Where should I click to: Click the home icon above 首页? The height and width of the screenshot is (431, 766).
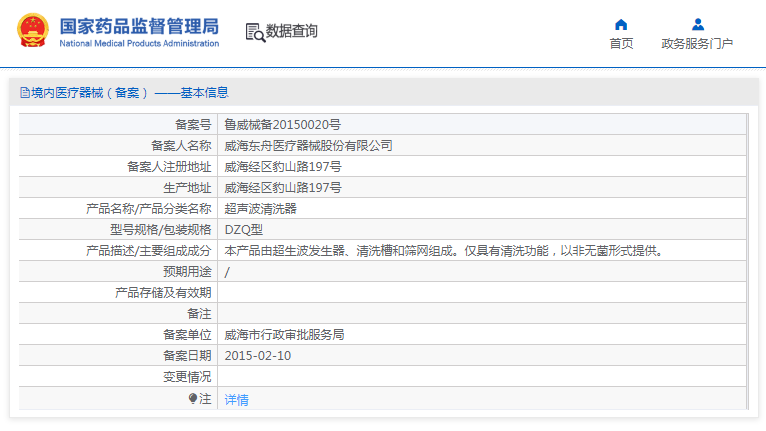(x=621, y=24)
